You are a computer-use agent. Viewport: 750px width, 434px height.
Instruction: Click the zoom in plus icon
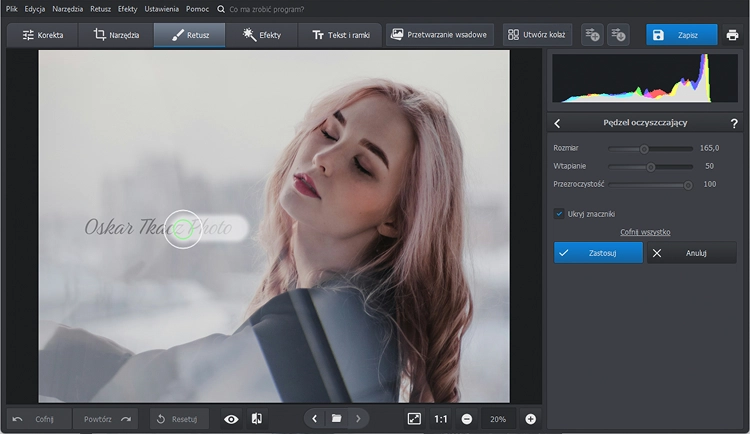point(530,419)
